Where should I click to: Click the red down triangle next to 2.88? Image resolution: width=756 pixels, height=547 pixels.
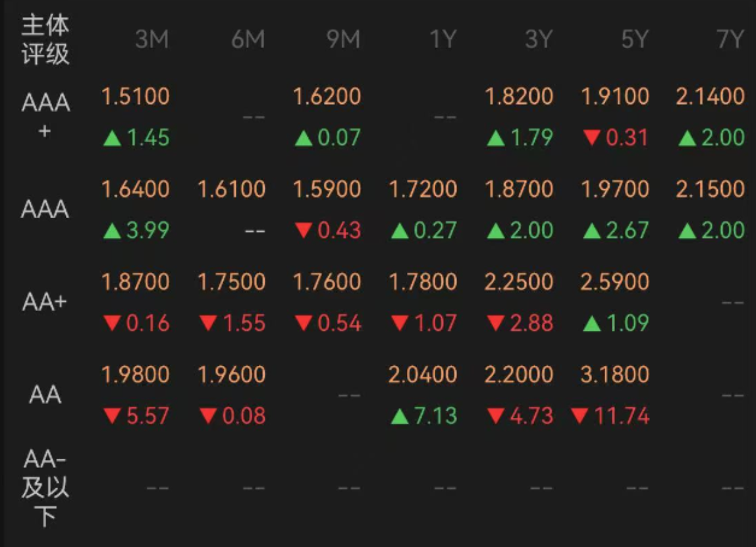point(496,324)
